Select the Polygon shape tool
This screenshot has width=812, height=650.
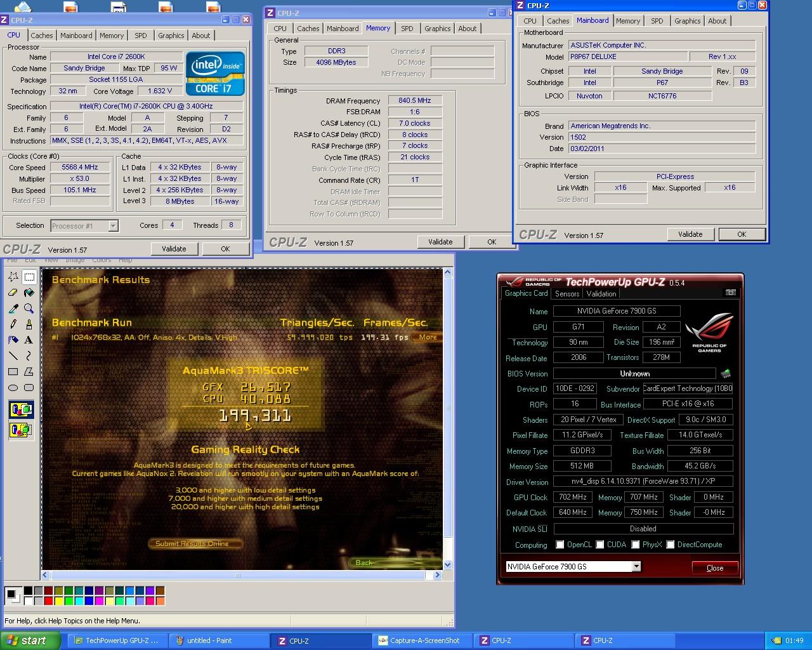coord(29,372)
